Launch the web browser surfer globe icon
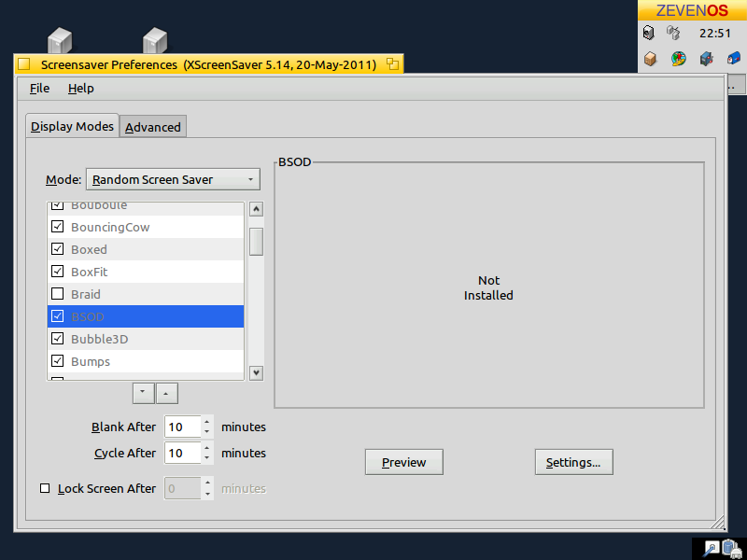 coord(679,59)
